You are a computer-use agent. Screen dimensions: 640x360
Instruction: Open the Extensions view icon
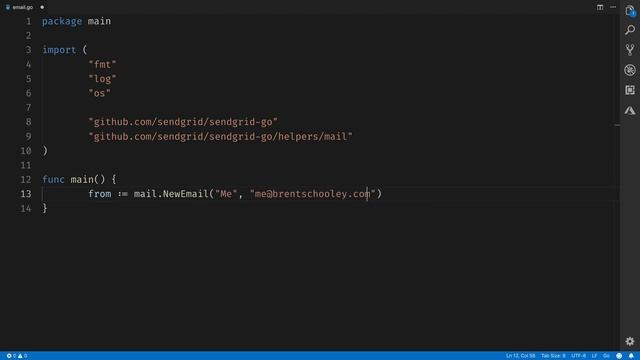tap(630, 90)
